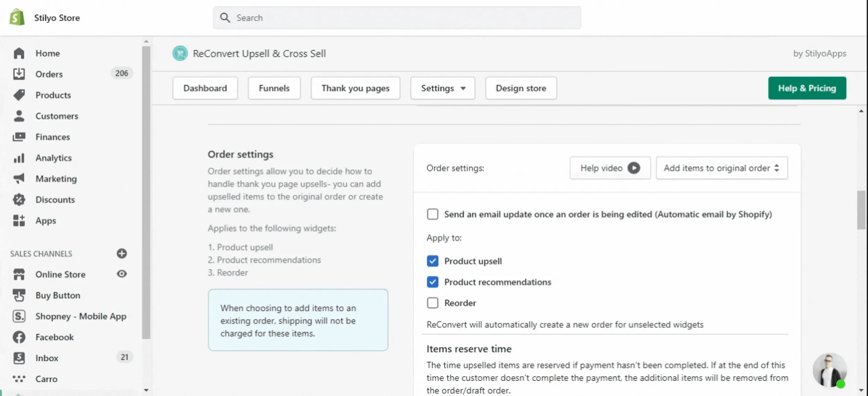Click the Orders 206 count badge
The image size is (868, 396).
coord(121,73)
